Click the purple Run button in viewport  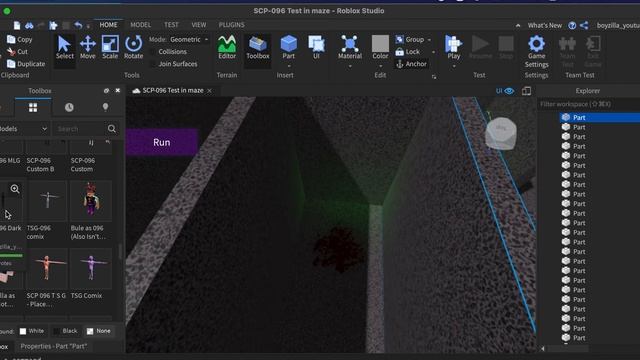click(162, 142)
